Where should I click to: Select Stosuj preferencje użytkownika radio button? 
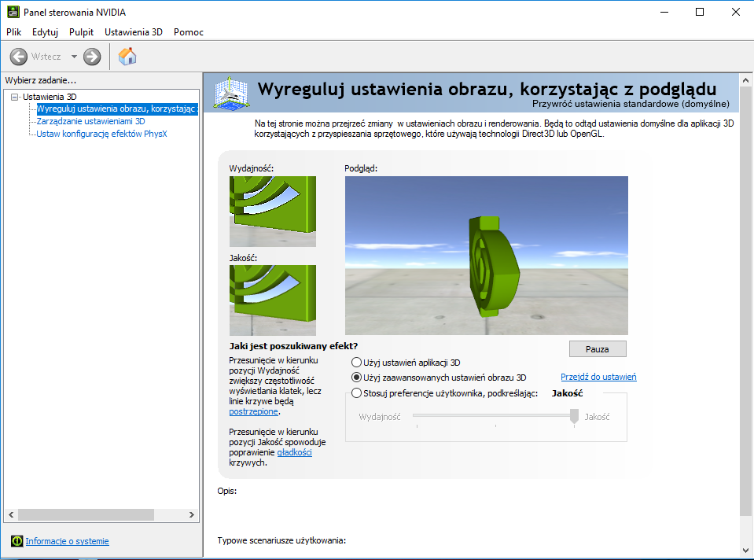[x=356, y=393]
